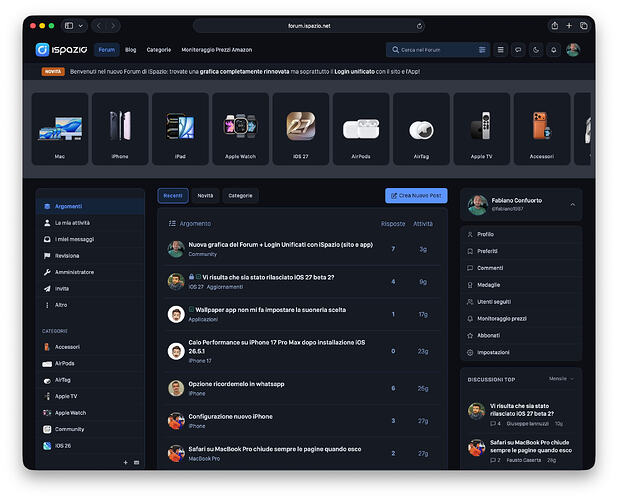Click the bulk select icon beside Argomento
Screen dimensions: 617x500
[x=172, y=223]
